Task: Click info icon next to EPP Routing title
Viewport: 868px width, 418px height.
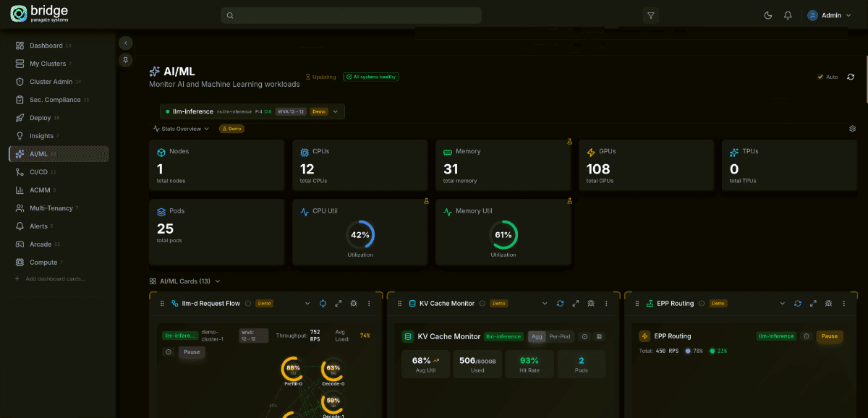Action: pyautogui.click(x=702, y=304)
